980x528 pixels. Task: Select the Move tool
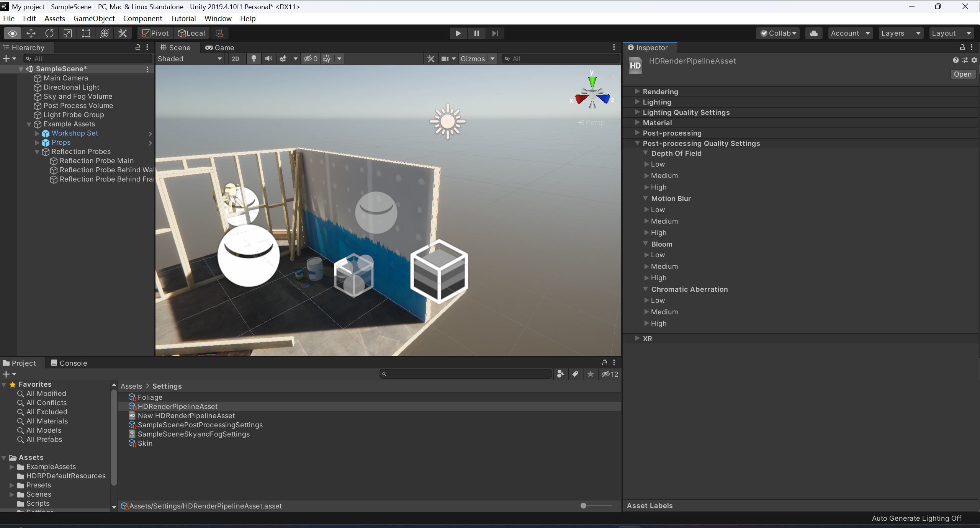click(31, 33)
